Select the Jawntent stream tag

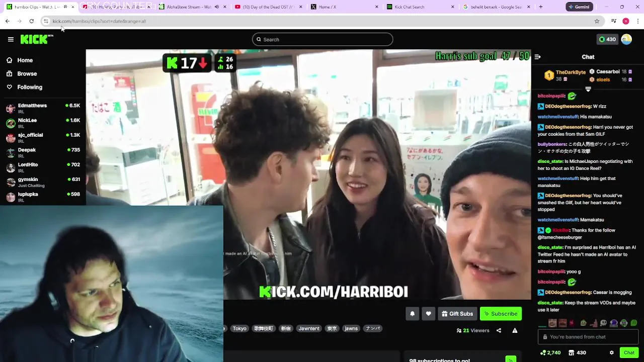coord(309,328)
